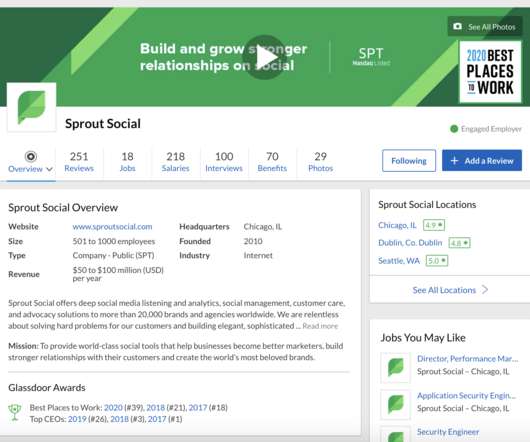Click the SPT Nasdaq Listed banner text
The width and height of the screenshot is (530, 442).
pos(371,56)
